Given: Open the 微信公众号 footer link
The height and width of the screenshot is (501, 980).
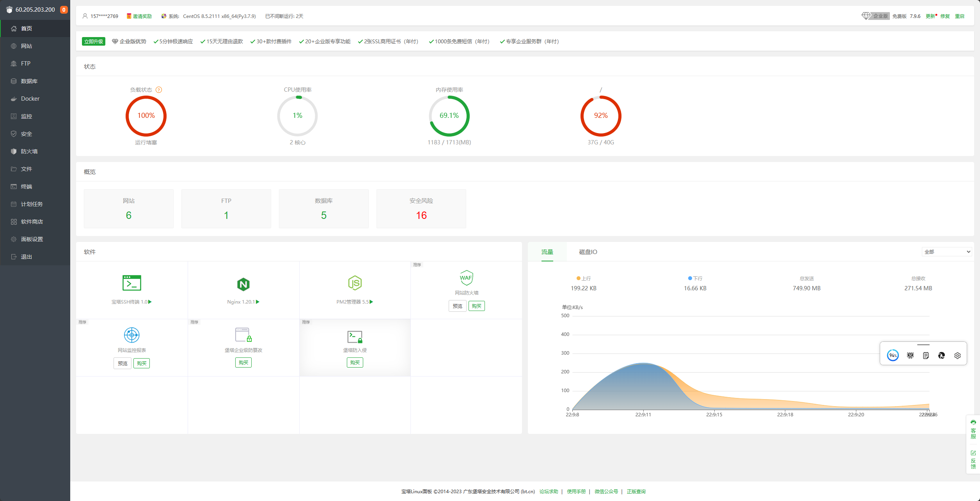Looking at the screenshot, I should 606,492.
